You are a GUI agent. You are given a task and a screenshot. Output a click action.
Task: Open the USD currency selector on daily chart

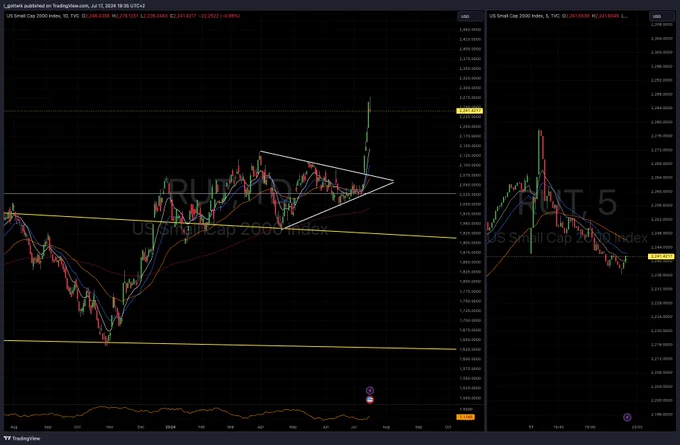pos(471,16)
